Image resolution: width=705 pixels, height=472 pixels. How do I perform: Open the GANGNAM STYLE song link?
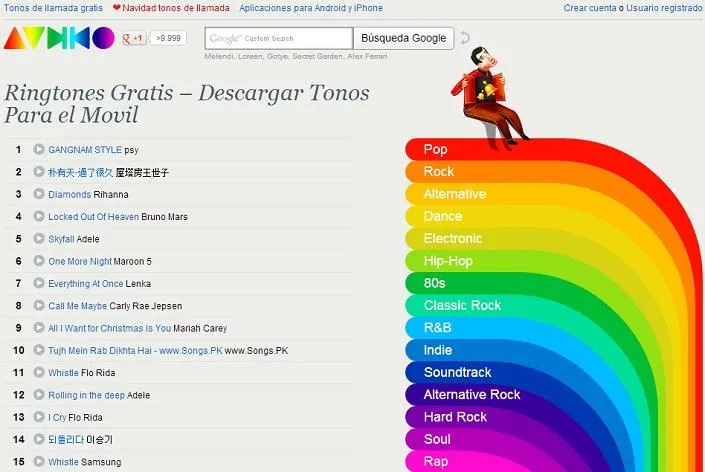click(85, 150)
